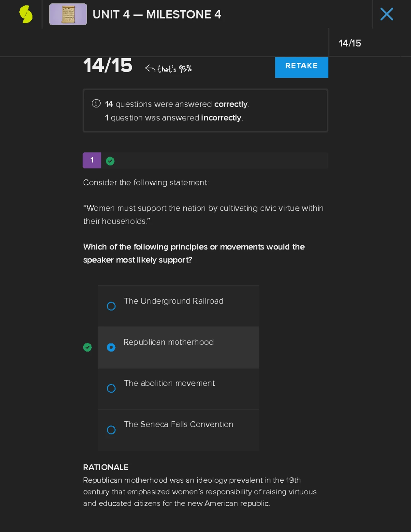Click the Retake button

point(301,66)
